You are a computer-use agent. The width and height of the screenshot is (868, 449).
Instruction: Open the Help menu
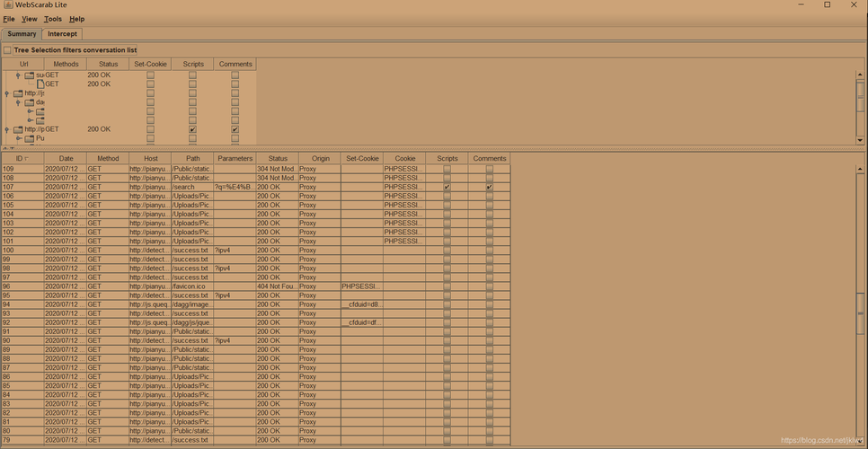(77, 19)
